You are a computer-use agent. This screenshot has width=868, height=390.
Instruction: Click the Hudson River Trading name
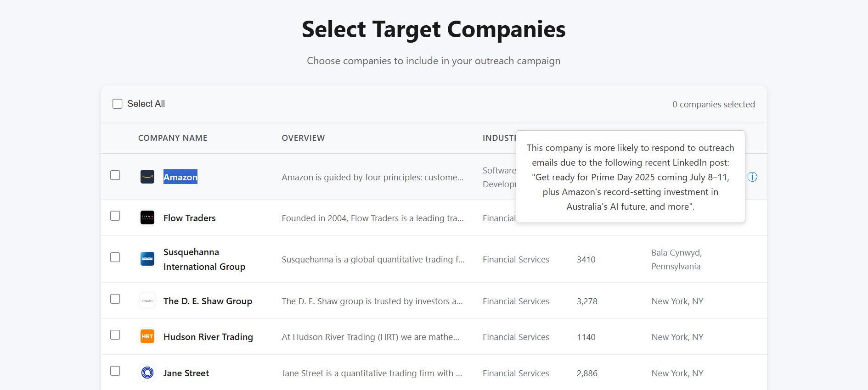click(x=208, y=337)
